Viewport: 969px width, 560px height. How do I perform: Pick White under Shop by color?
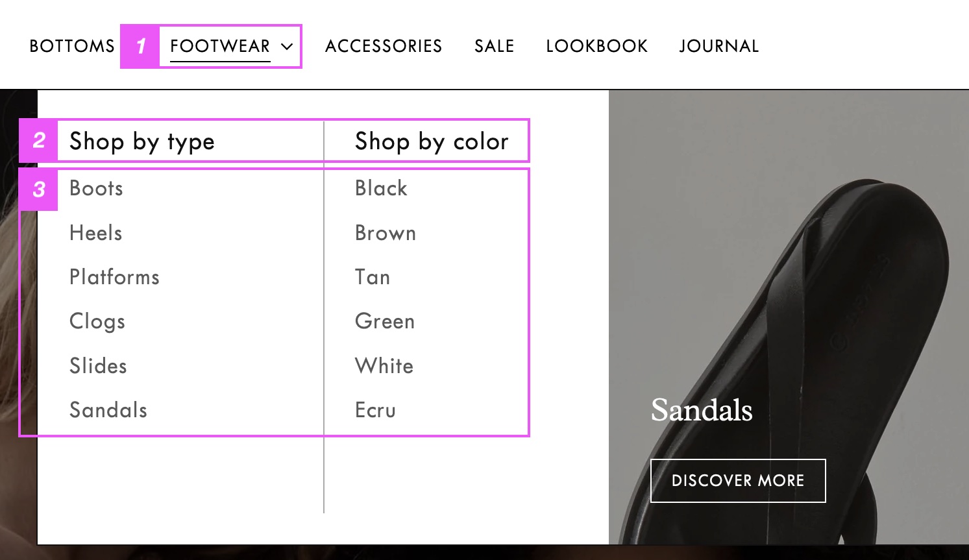384,366
